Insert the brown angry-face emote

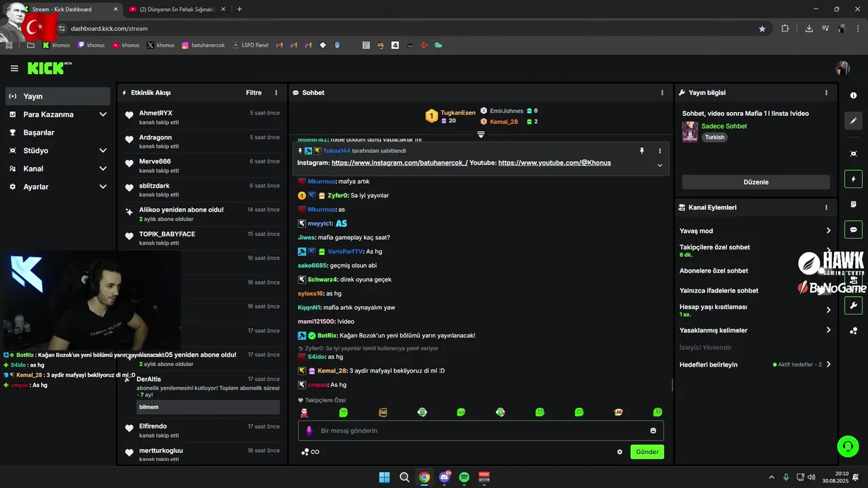click(x=383, y=412)
